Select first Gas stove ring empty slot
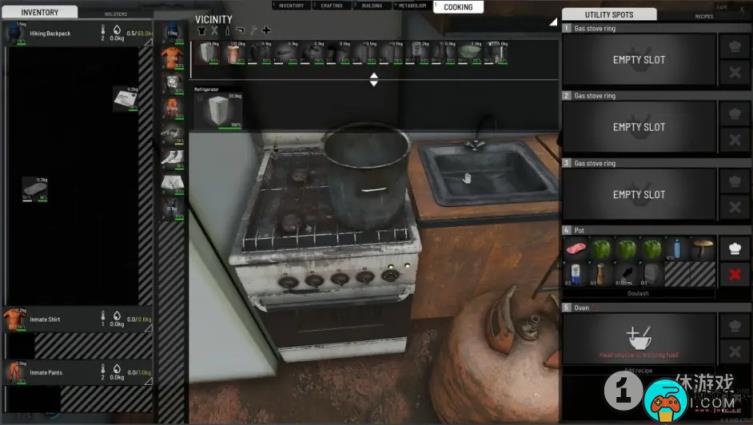 [639, 60]
